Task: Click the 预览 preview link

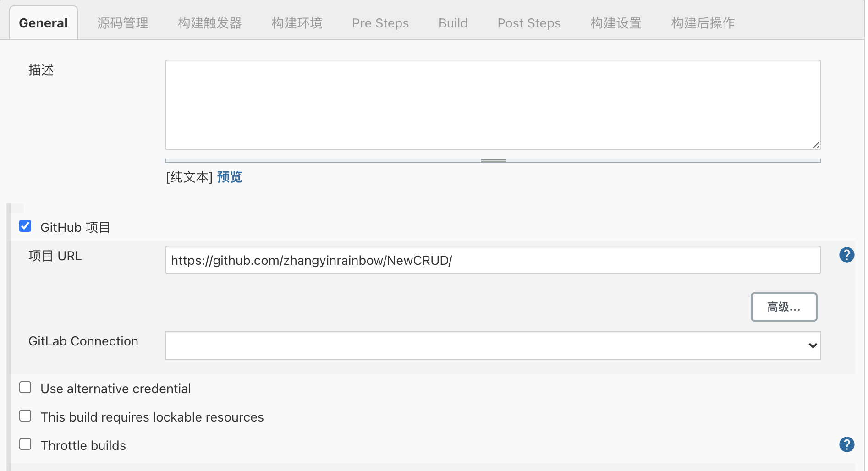Action: coord(229,177)
